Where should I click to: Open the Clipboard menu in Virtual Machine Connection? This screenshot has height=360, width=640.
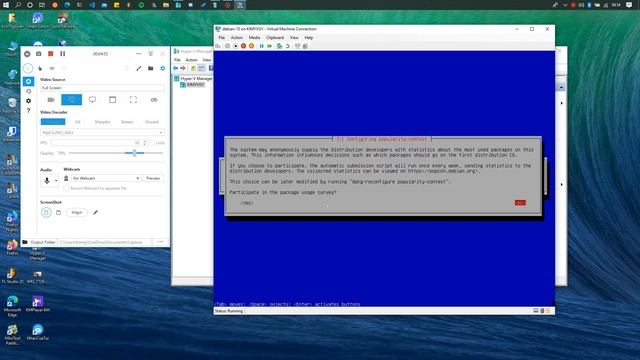(x=275, y=38)
